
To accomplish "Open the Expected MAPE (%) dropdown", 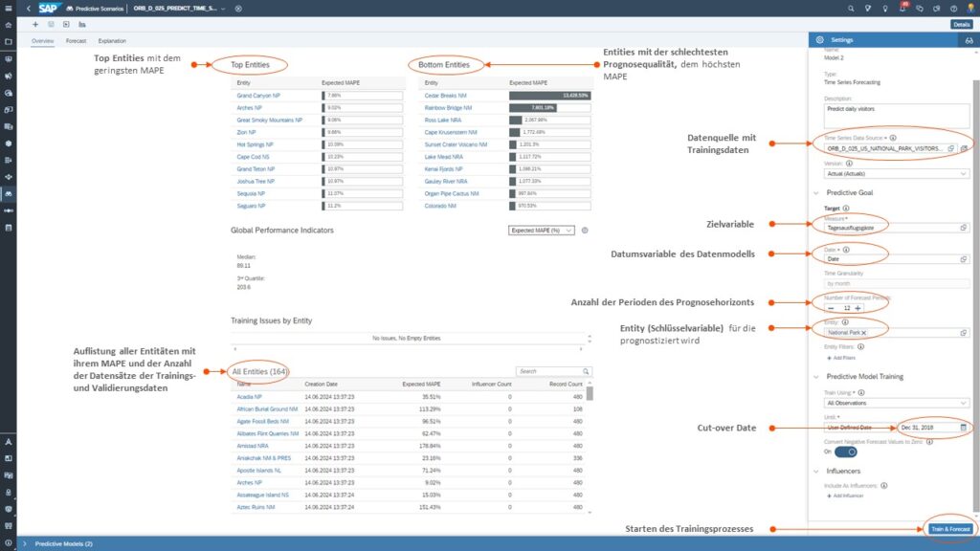I will tap(542, 231).
